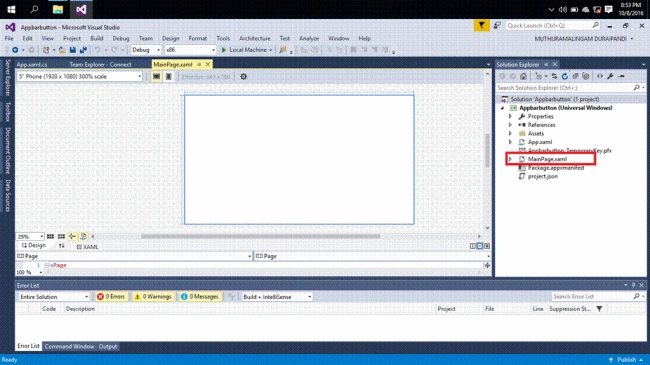Start debugging on Local Machine
This screenshot has height=365, width=650.
click(244, 50)
